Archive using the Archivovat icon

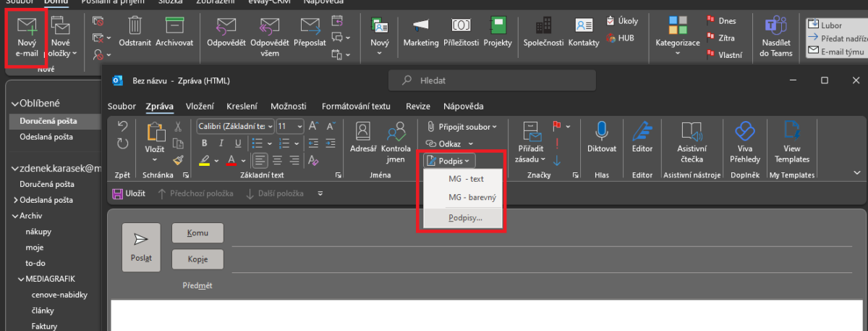[x=174, y=33]
